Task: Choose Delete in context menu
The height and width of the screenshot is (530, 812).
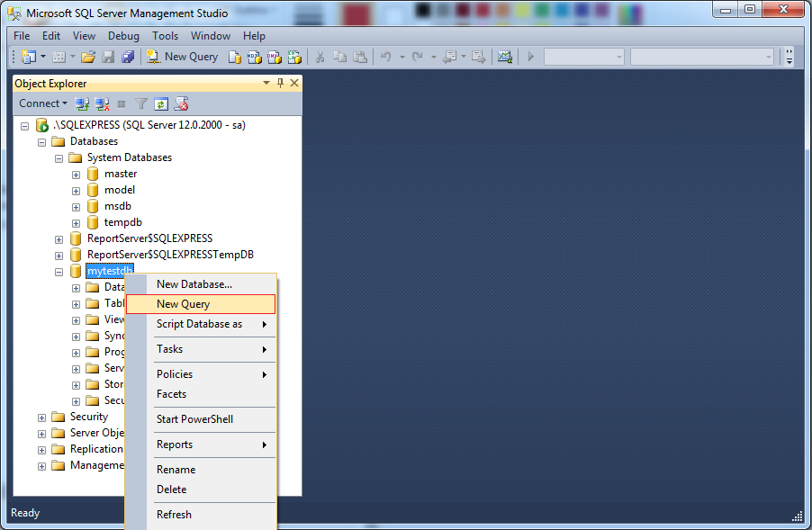Action: pyautogui.click(x=201, y=490)
